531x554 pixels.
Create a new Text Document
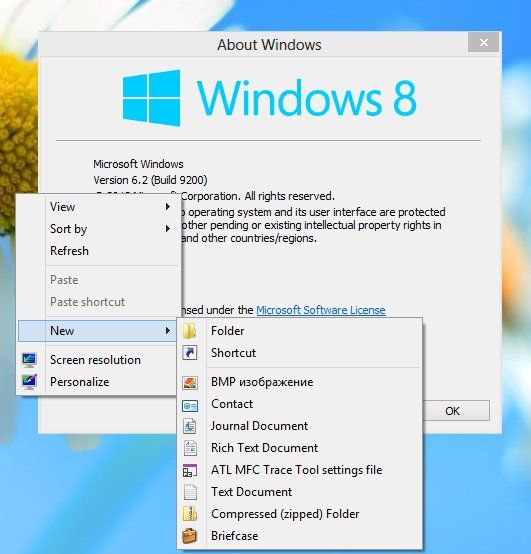[x=300, y=492]
